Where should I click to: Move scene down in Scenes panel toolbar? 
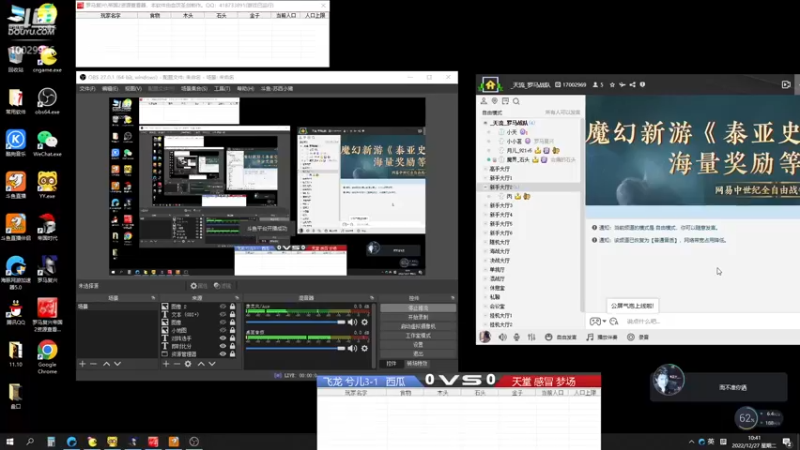coord(117,364)
